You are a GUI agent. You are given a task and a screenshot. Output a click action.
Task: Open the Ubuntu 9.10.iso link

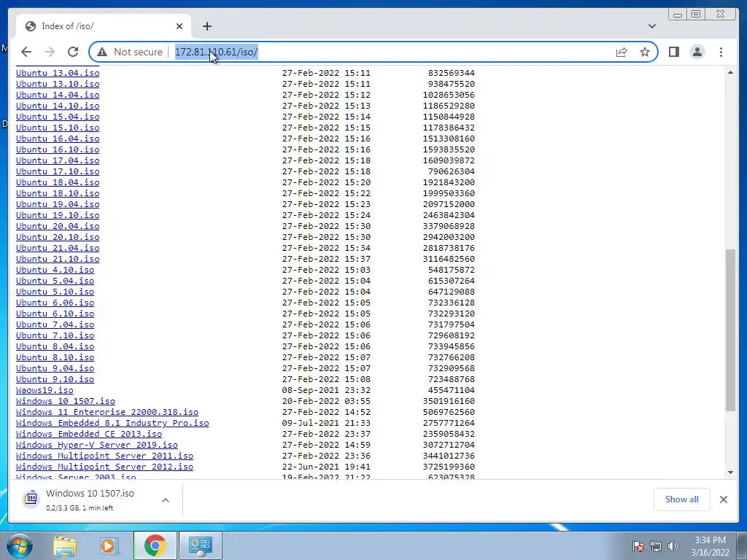coord(55,379)
